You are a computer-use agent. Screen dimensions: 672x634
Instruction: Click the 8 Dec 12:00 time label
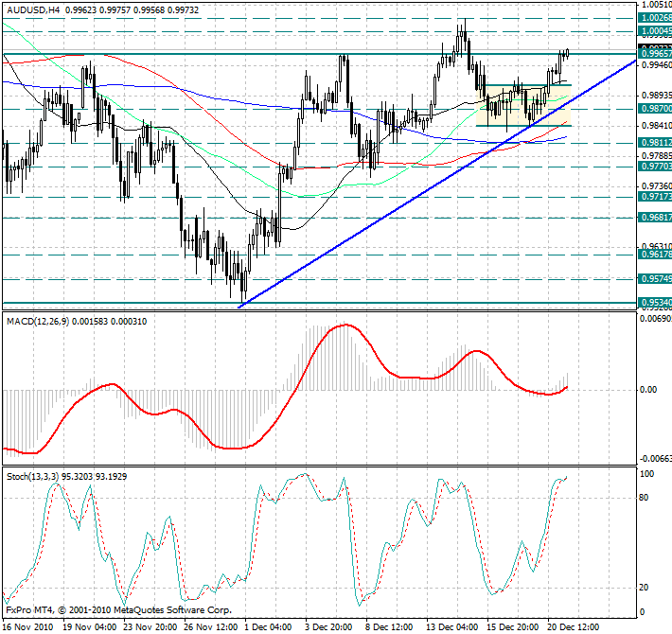390,627
